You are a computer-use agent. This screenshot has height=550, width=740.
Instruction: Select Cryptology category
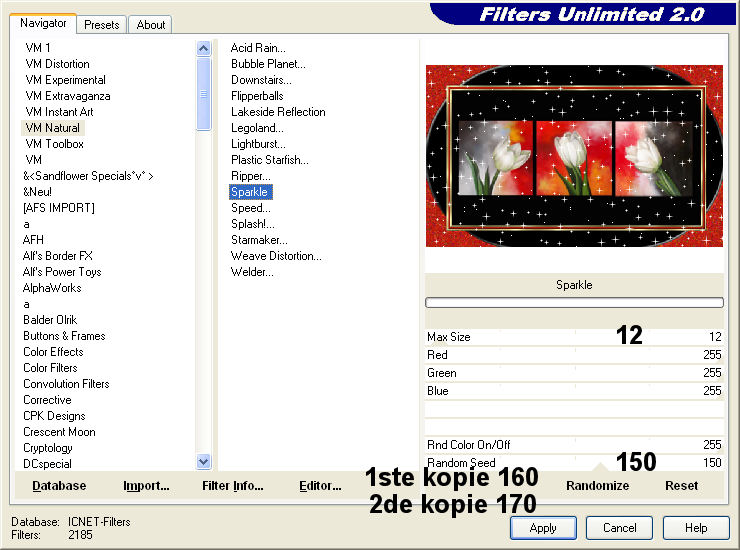click(x=48, y=448)
